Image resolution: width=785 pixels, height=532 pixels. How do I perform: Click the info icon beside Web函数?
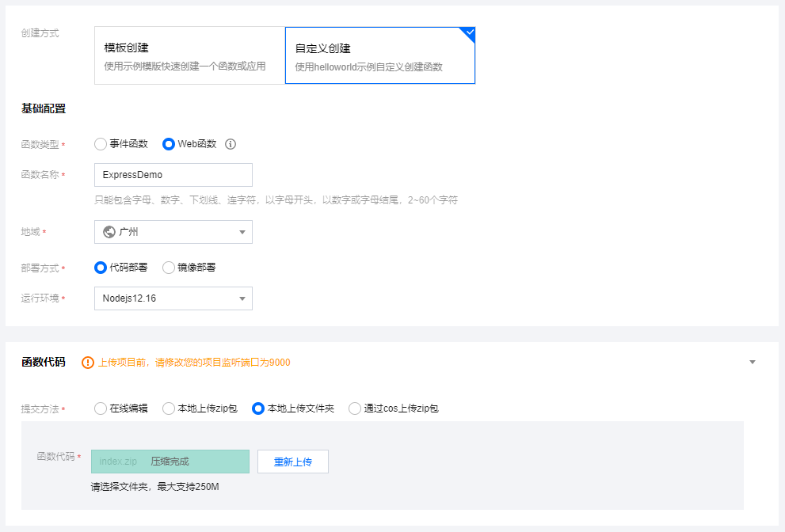point(231,144)
